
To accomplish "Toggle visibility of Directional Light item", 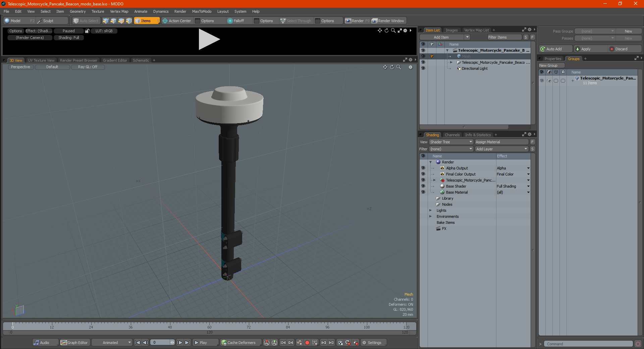I will (423, 68).
